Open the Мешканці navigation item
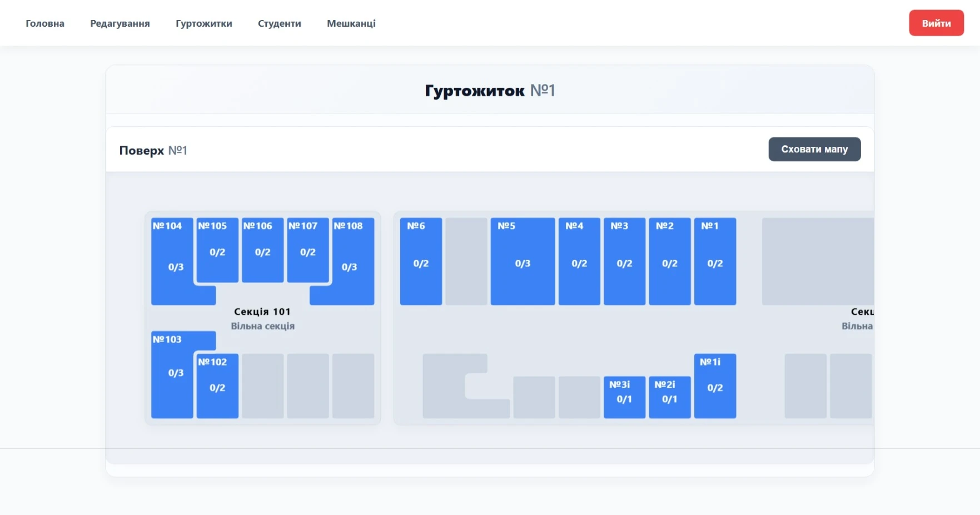The height and width of the screenshot is (515, 980). pos(351,23)
